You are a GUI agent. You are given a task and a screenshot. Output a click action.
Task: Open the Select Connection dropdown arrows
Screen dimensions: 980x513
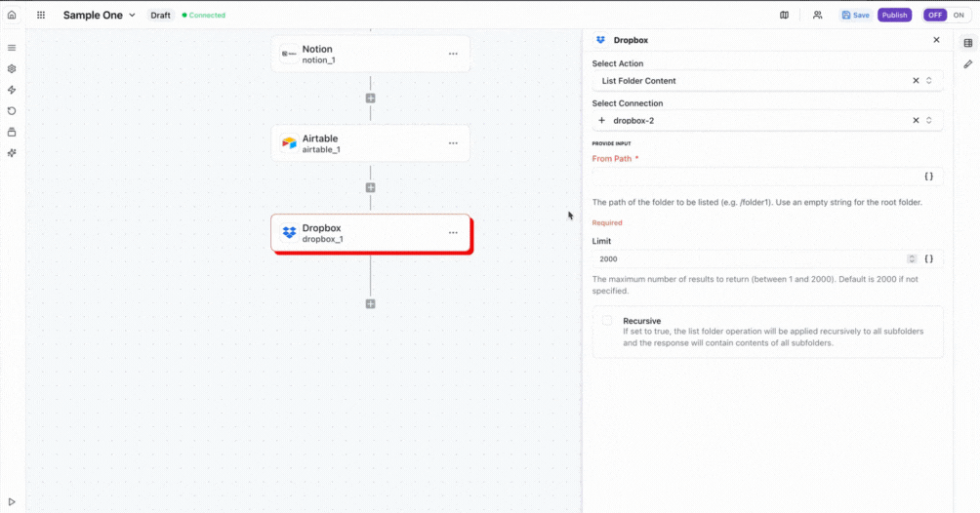pos(928,121)
